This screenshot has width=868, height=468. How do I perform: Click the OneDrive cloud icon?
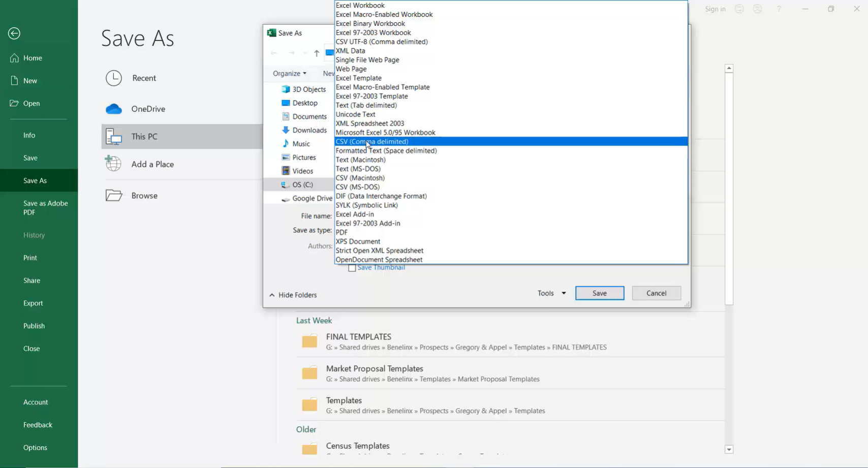click(x=114, y=109)
